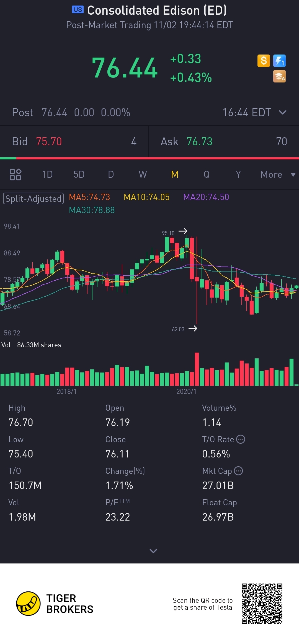Tap the MA10:74.05 indicator label

(x=146, y=197)
